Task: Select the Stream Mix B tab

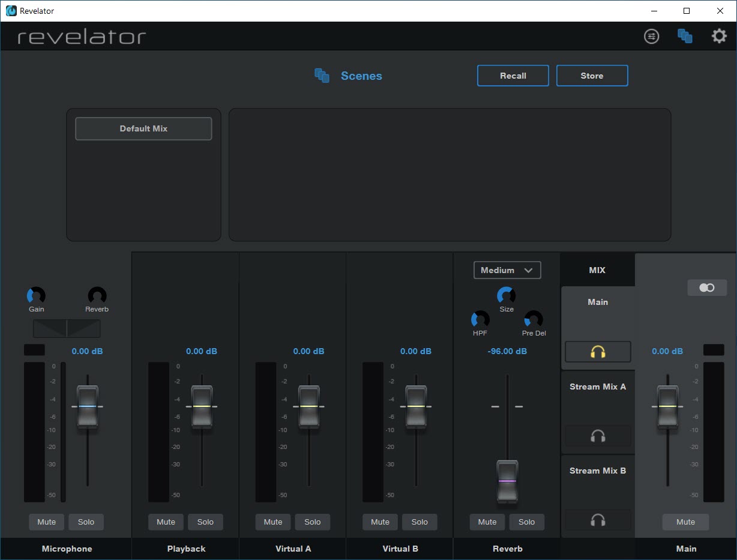Action: point(598,471)
